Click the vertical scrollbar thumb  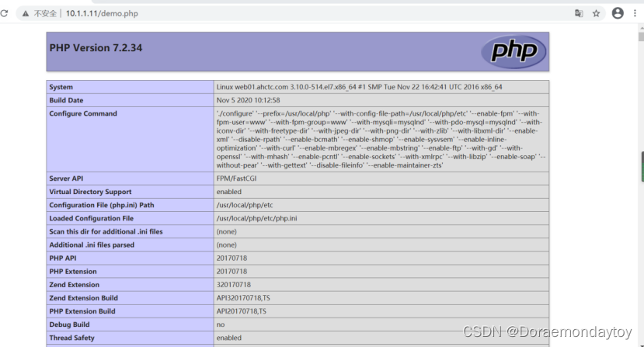641,36
